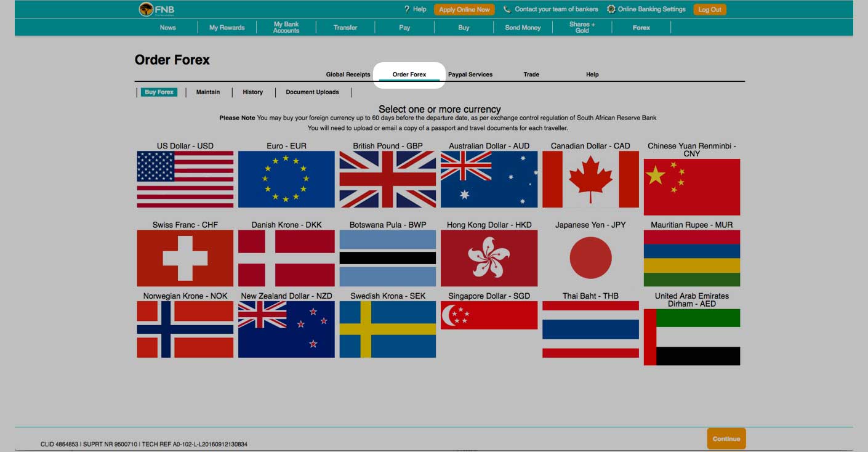Open the Send Money menu
The width and height of the screenshot is (868, 452).
[x=523, y=27]
